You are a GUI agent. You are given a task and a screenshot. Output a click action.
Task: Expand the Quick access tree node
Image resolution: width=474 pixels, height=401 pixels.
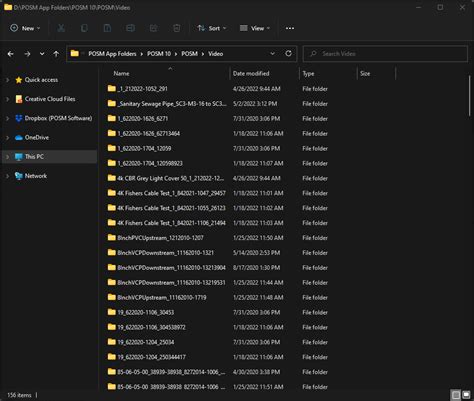pyautogui.click(x=7, y=80)
